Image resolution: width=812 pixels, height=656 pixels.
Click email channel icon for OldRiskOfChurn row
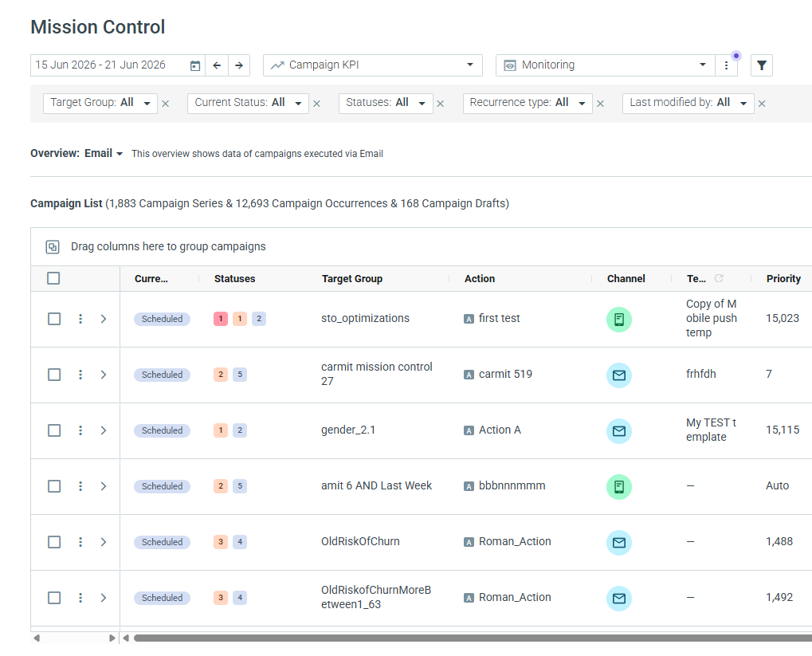pyautogui.click(x=619, y=543)
